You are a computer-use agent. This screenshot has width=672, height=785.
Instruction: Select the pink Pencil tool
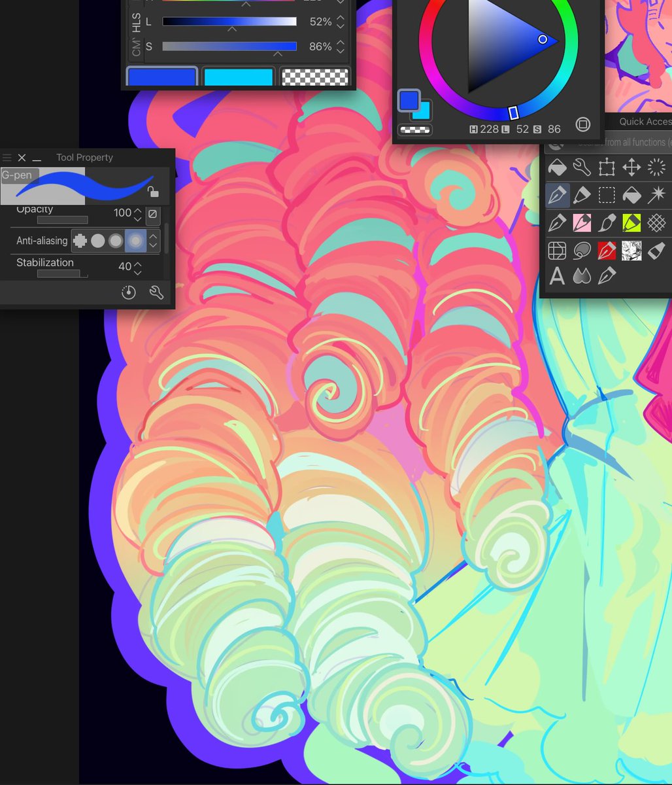pos(580,222)
